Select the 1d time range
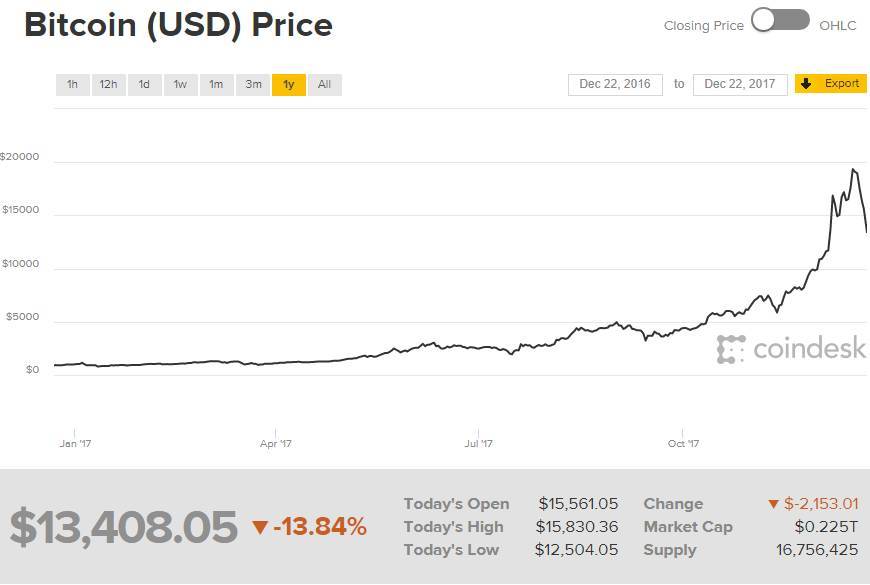This screenshot has width=870, height=585. click(x=144, y=85)
